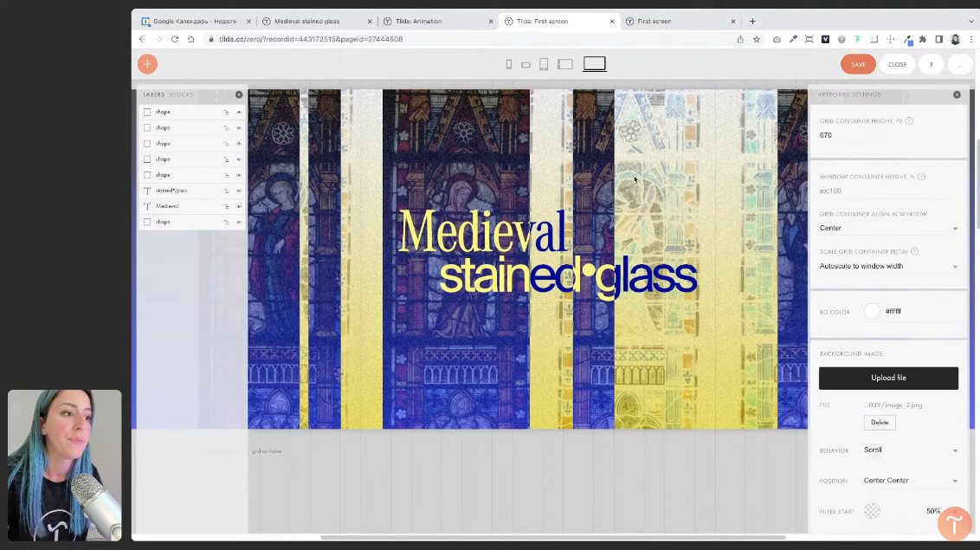This screenshot has height=550, width=980.
Task: Open the Chrome three-dot menu
Action: pyautogui.click(x=971, y=39)
